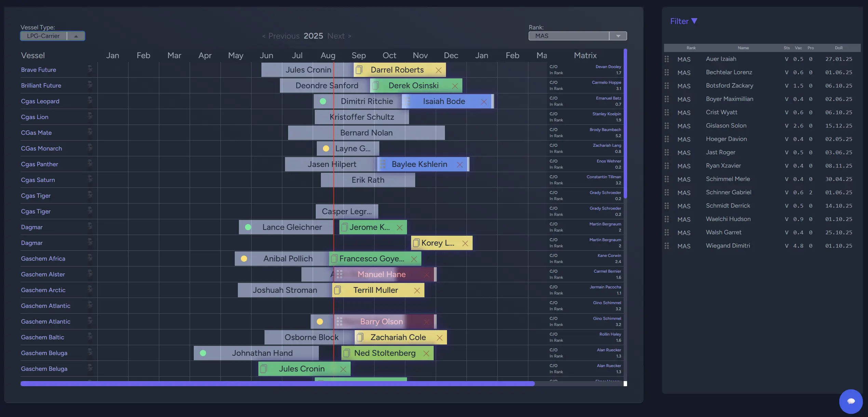The image size is (868, 417).
Task: Click green status dot on Dimitri Ritchie bar
Action: click(x=323, y=102)
